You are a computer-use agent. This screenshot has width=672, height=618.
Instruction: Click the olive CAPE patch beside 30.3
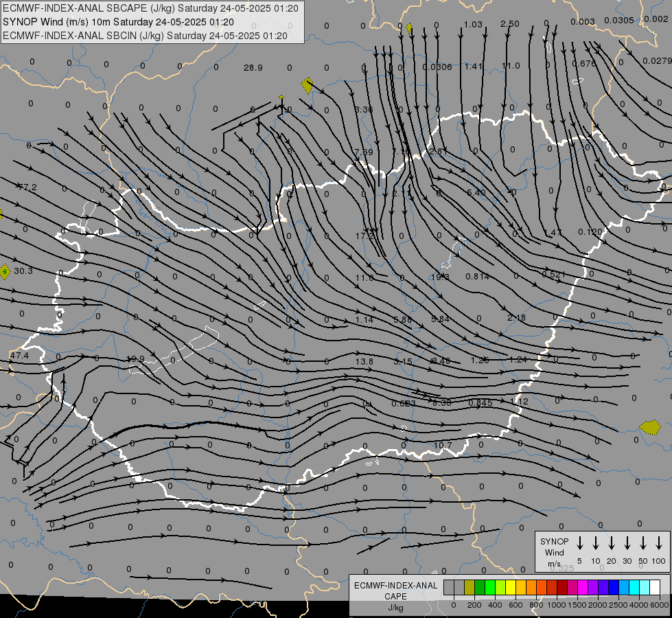[x=5, y=271]
